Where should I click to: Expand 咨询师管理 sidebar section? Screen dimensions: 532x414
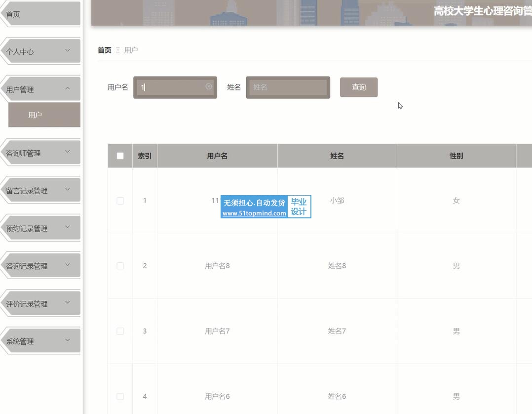[68, 152]
